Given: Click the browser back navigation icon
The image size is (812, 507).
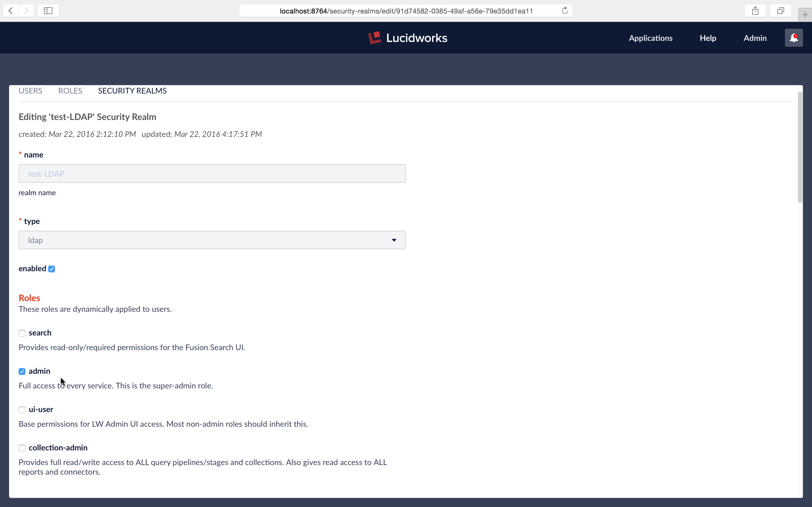Looking at the screenshot, I should pyautogui.click(x=10, y=10).
